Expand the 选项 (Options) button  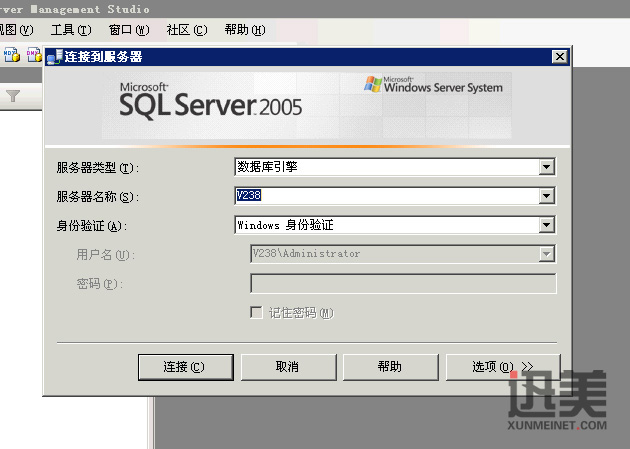click(x=503, y=367)
